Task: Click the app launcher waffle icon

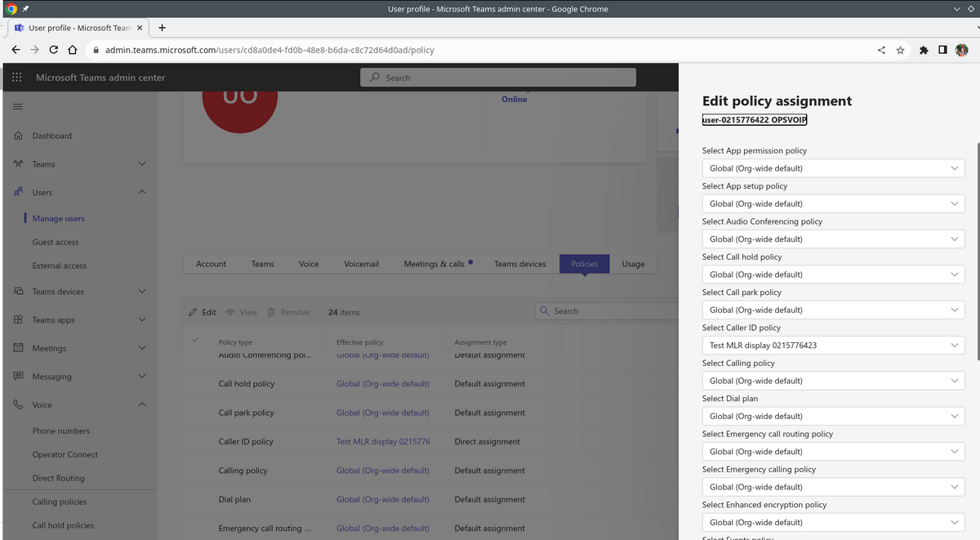Action: 17,78
